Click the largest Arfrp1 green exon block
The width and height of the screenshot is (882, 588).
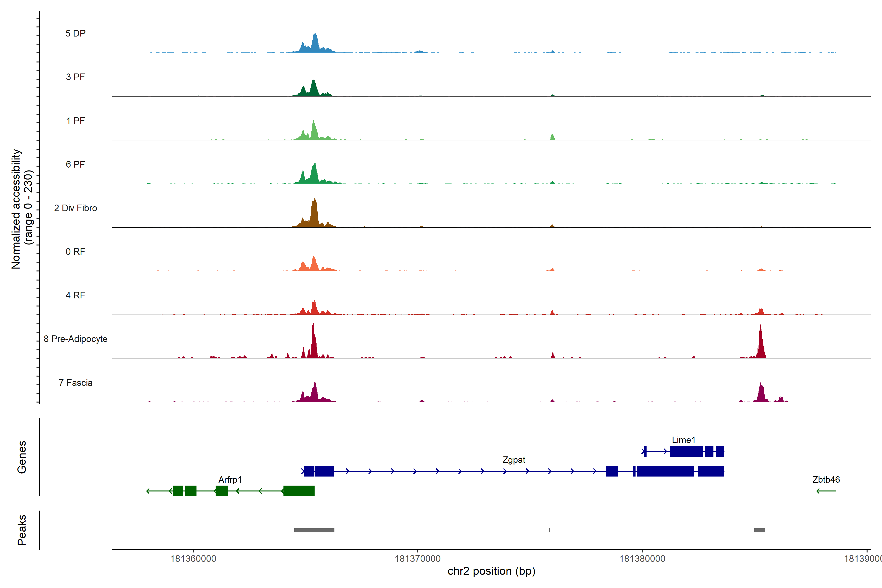click(x=299, y=491)
